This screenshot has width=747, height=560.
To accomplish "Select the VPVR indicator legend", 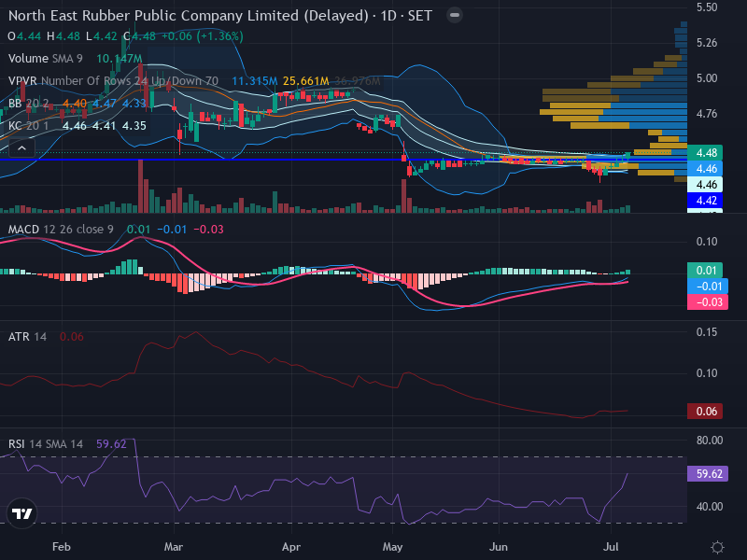I will (113, 81).
